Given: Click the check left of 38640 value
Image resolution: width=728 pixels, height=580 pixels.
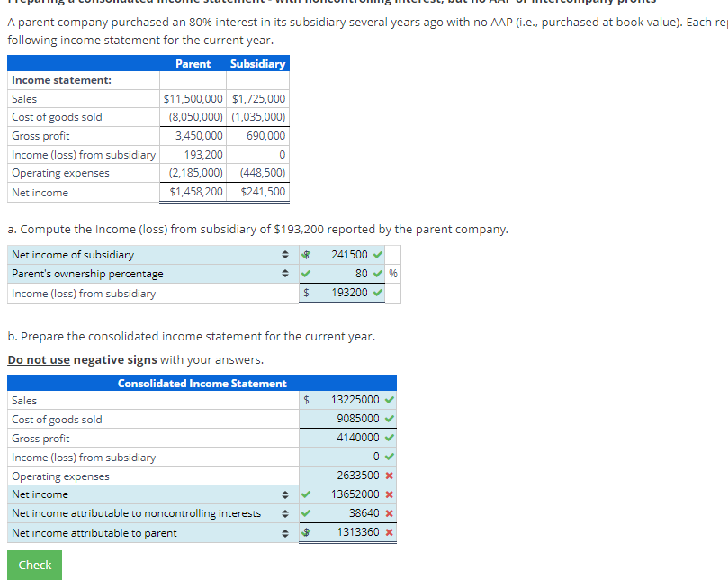Looking at the screenshot, I should click(x=305, y=513).
